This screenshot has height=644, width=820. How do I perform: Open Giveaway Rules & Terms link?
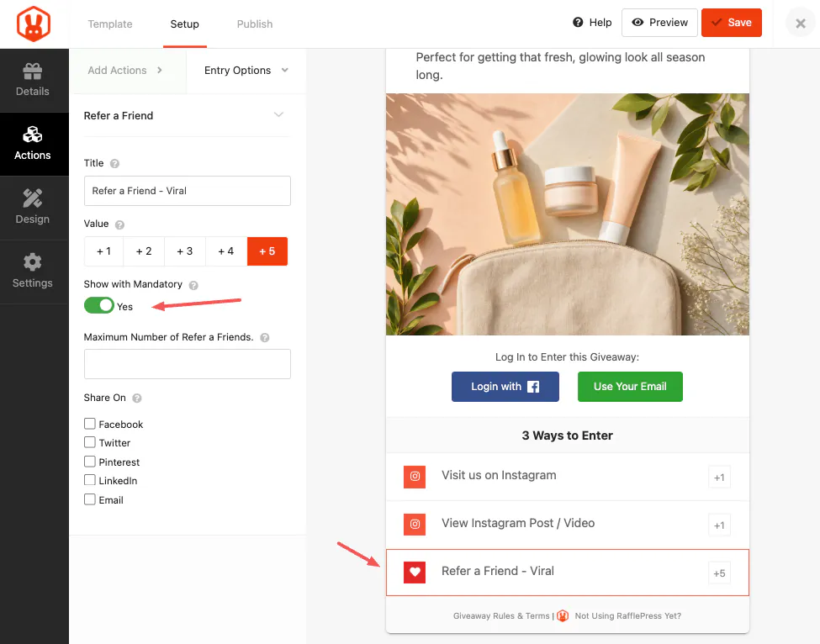(x=501, y=616)
